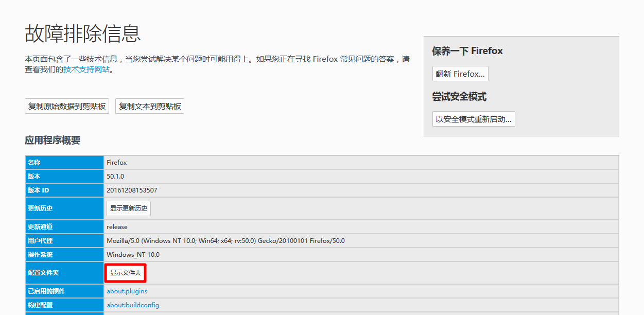
Task: Click the Mozilla/5.0 user agent string
Action: 225,241
